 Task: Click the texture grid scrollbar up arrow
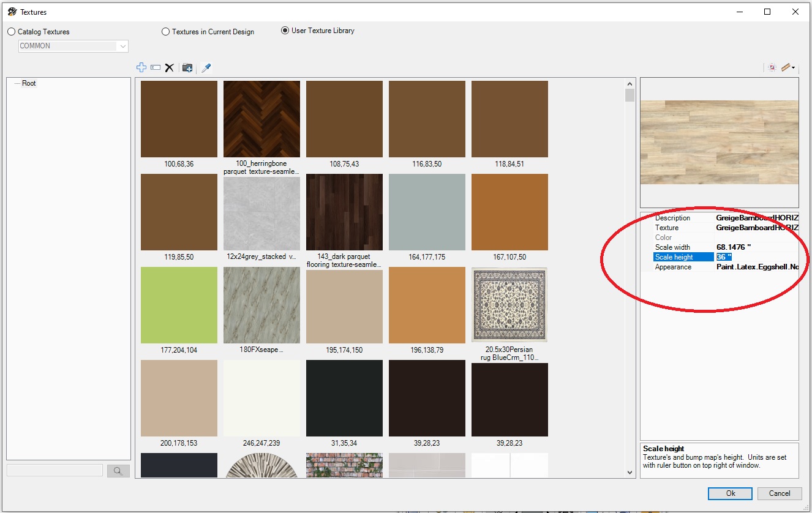(630, 83)
